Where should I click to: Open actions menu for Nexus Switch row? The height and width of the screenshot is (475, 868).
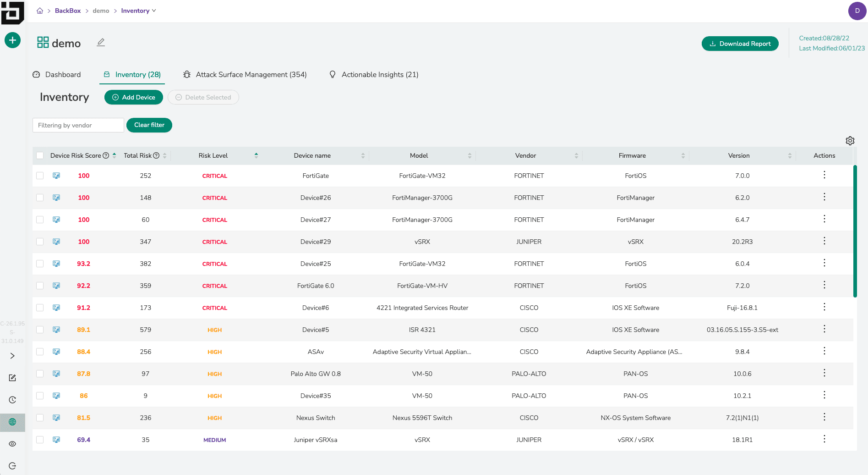[824, 417]
